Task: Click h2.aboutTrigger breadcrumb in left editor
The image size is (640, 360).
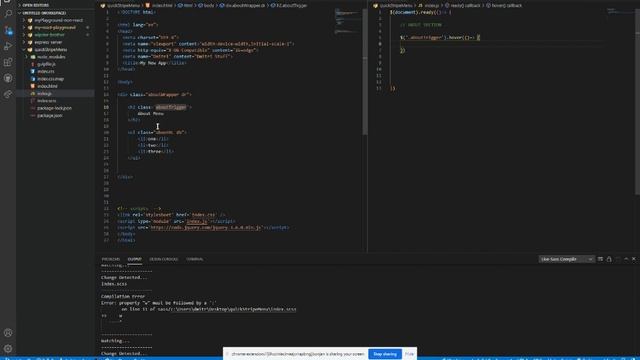Action: (x=289, y=5)
